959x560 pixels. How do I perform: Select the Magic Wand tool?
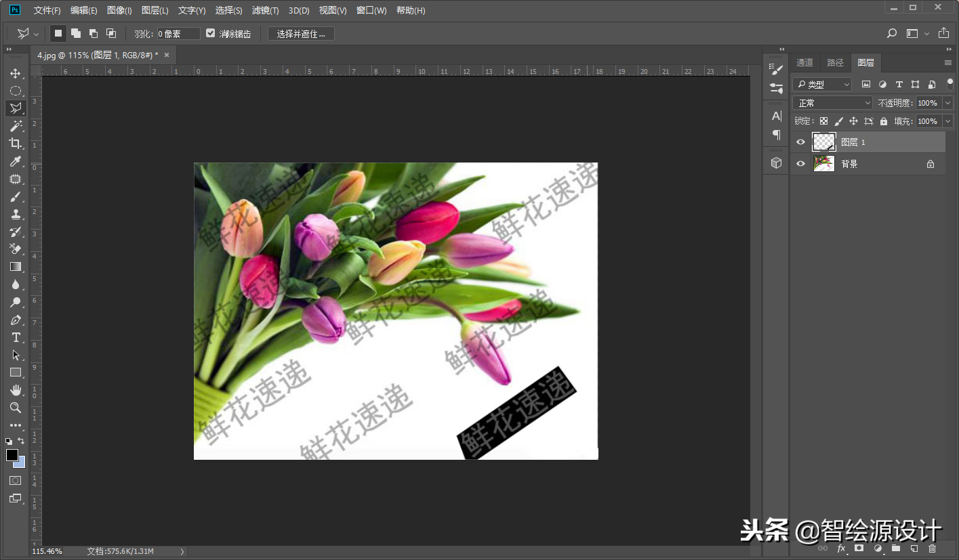coord(15,126)
